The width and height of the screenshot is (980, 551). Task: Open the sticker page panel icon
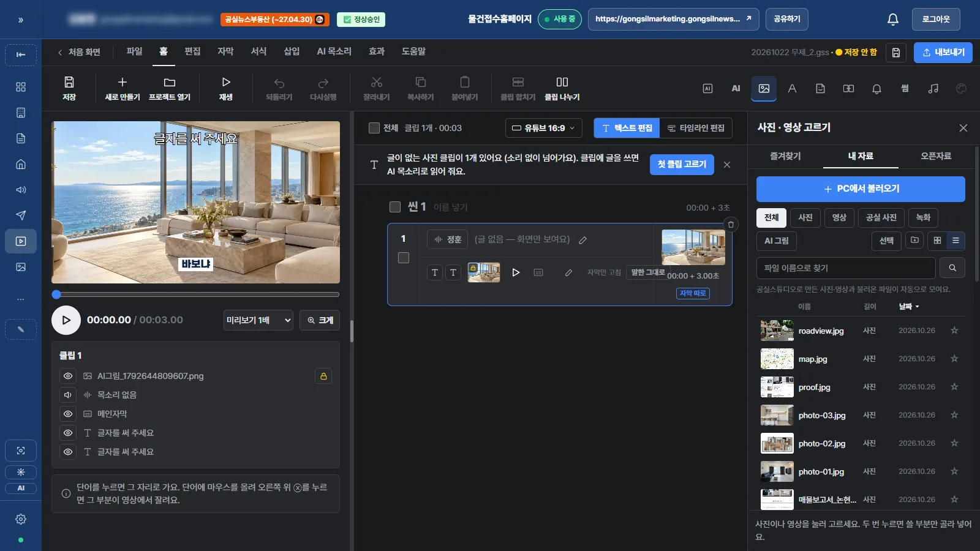(820, 89)
